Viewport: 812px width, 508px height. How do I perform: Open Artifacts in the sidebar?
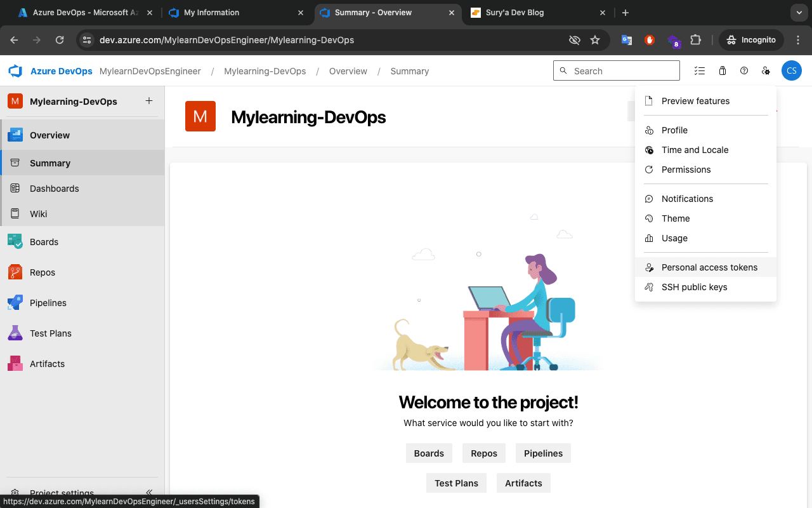click(82, 363)
